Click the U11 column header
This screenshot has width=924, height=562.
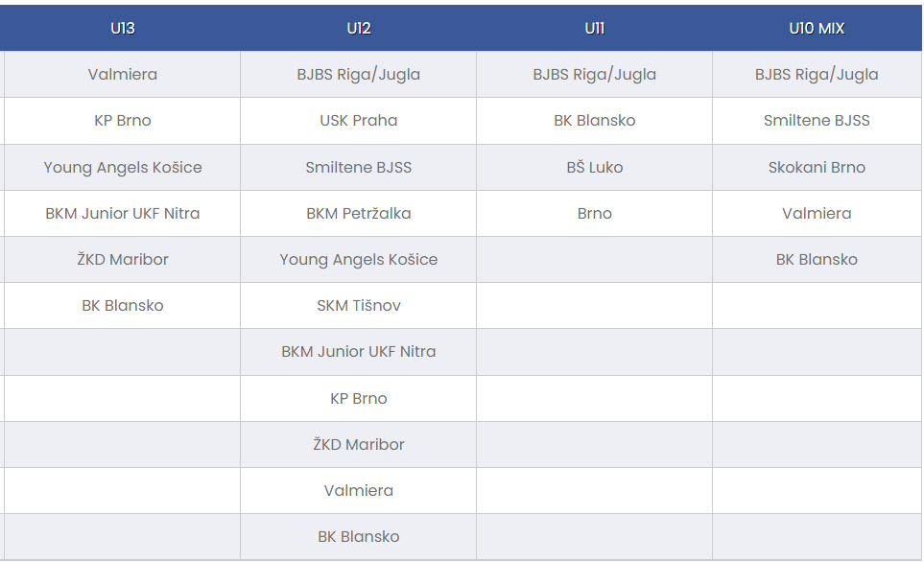(594, 28)
